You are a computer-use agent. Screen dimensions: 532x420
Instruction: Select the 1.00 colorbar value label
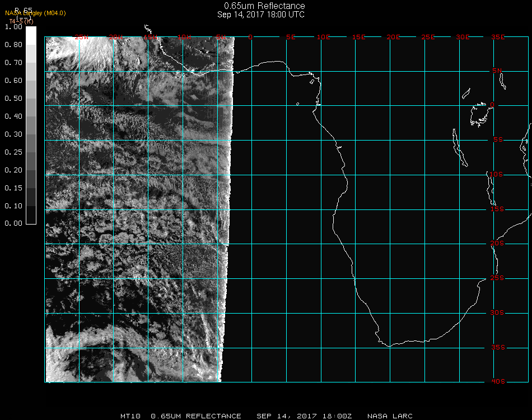coord(13,27)
